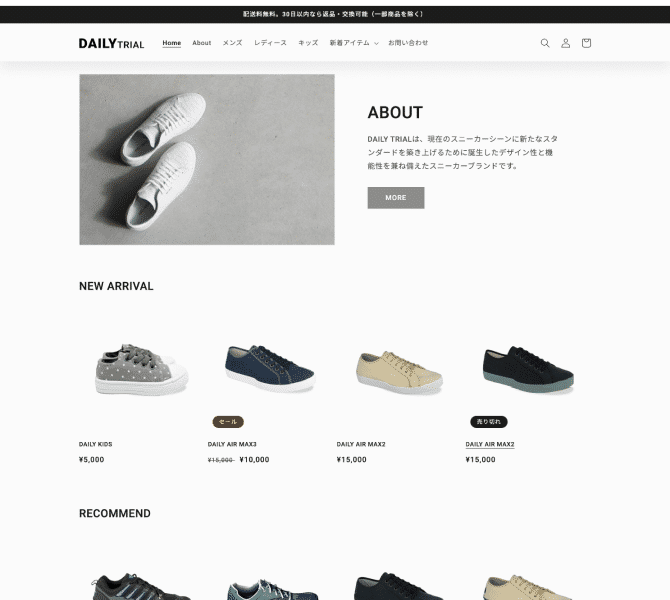Expand the 新着アイテム dropdown menu
The image size is (670, 600).
tap(354, 43)
